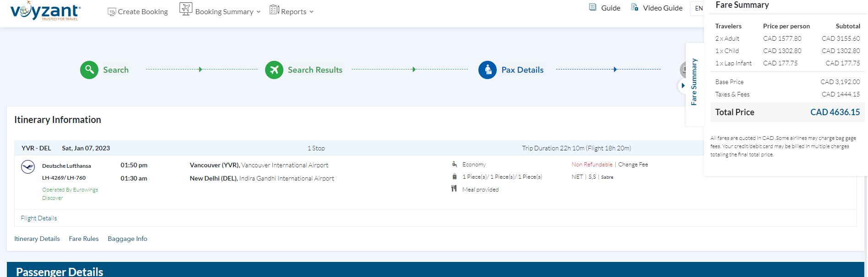Click the Search Results airplane step icon
The image size is (868, 277).
click(274, 70)
